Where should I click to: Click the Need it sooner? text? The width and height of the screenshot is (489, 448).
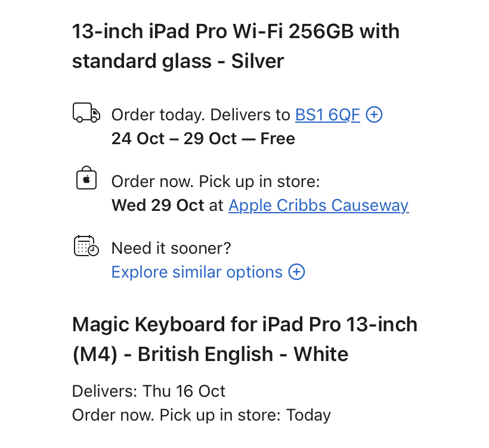coord(171,248)
